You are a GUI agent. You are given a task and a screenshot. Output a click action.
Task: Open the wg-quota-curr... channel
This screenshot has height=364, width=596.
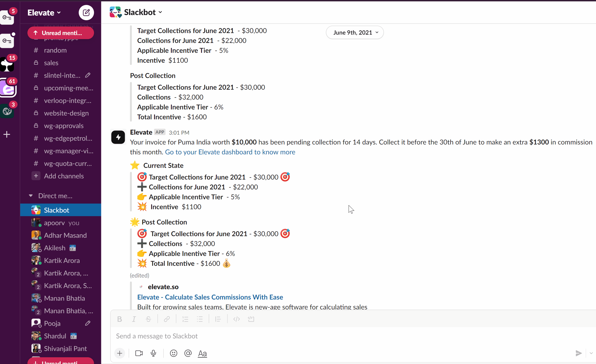click(x=61, y=163)
